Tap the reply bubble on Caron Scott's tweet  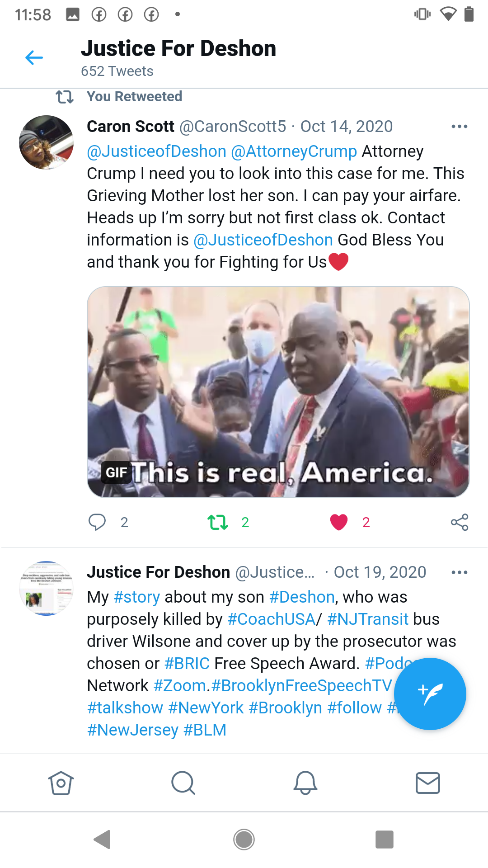tap(97, 522)
